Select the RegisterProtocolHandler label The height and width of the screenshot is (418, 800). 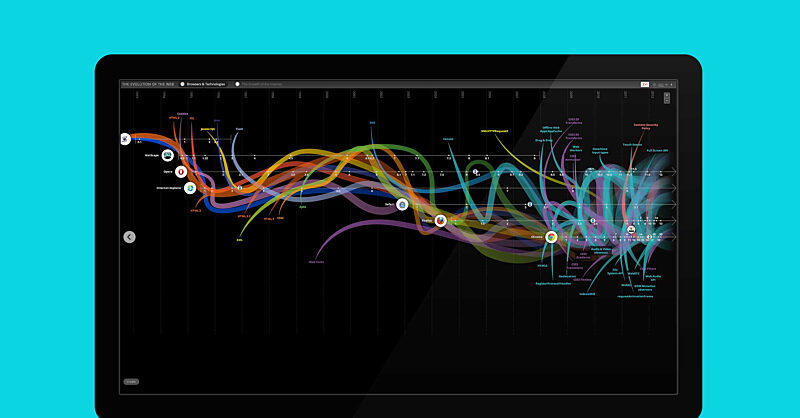pos(553,283)
